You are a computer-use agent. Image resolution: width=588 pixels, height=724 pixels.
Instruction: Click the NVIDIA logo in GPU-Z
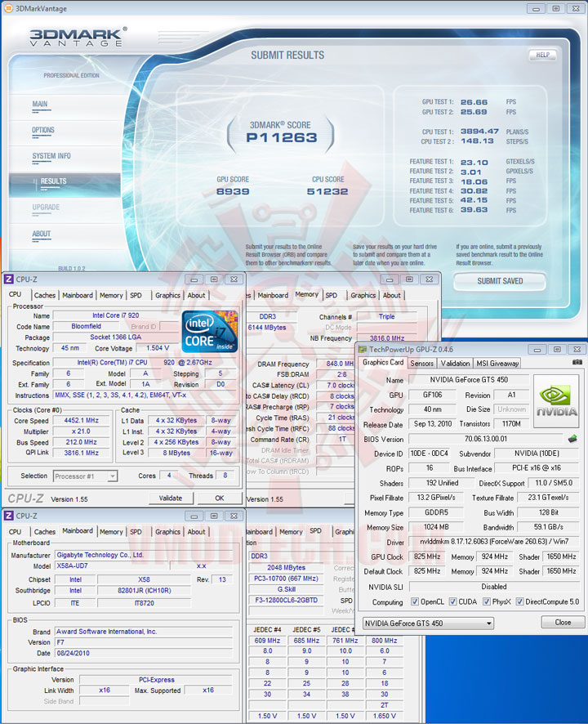pos(556,401)
